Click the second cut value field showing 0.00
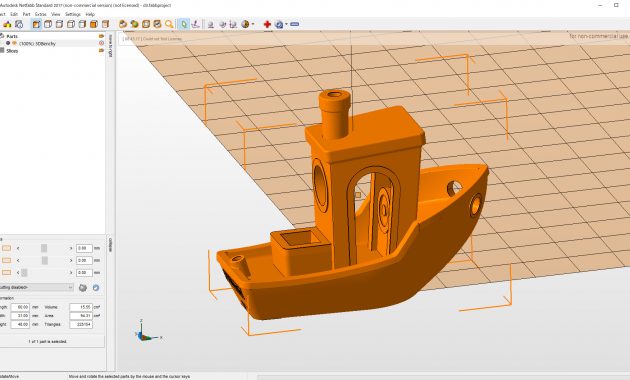630x380 pixels. click(x=84, y=260)
